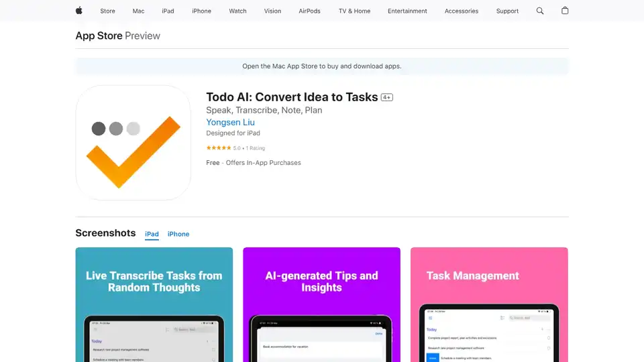The height and width of the screenshot is (362, 644).
Task: Open the Entertainment menu
Action: [x=407, y=11]
